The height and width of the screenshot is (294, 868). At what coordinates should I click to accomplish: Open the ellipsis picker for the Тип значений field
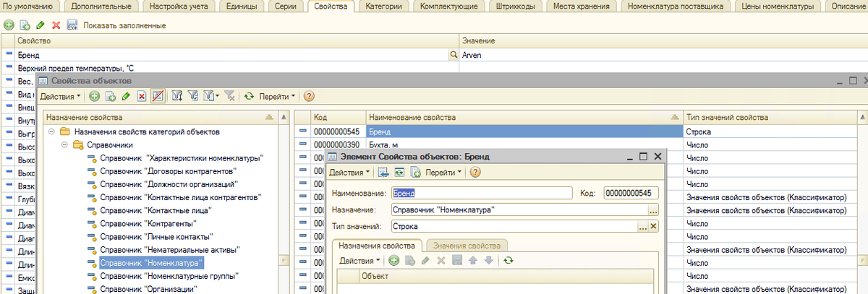[x=642, y=227]
